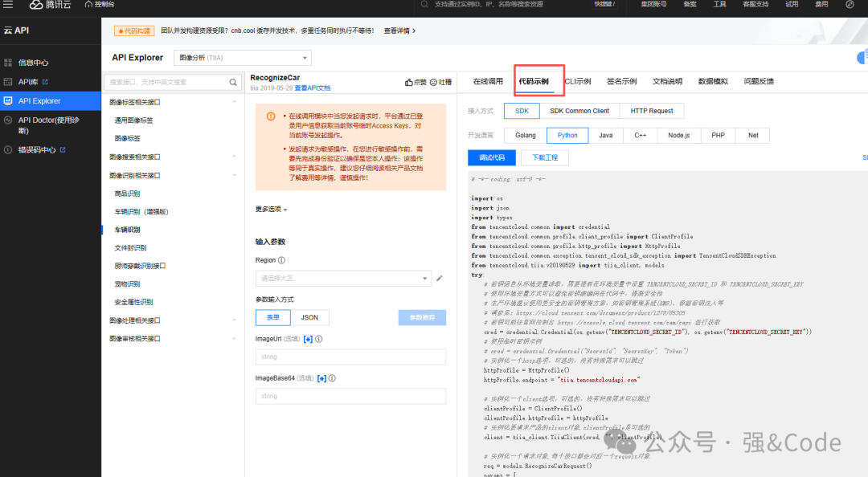This screenshot has width=868, height=477.
Task: Click the external-link icon beside 错误码中心
Action: tap(63, 150)
